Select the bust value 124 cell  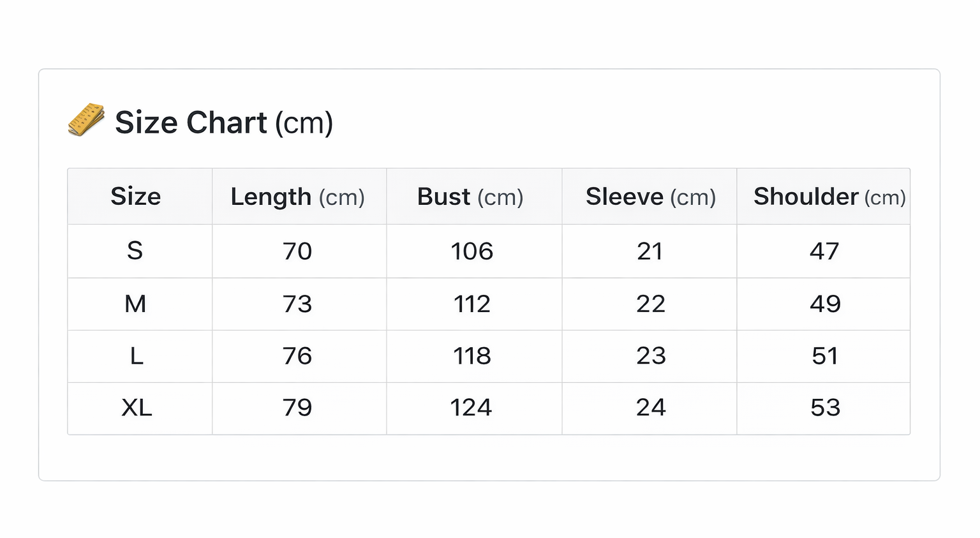(471, 408)
